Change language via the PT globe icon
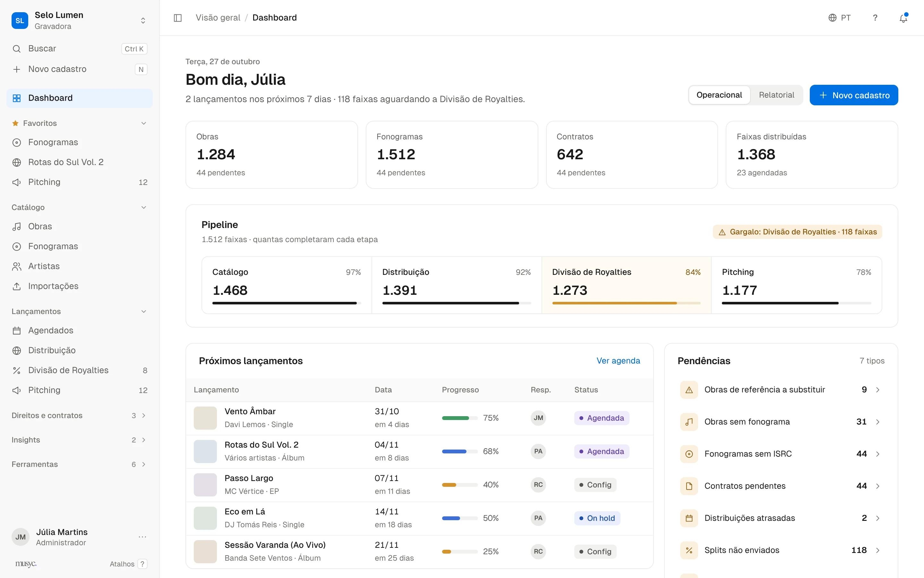 click(x=839, y=18)
